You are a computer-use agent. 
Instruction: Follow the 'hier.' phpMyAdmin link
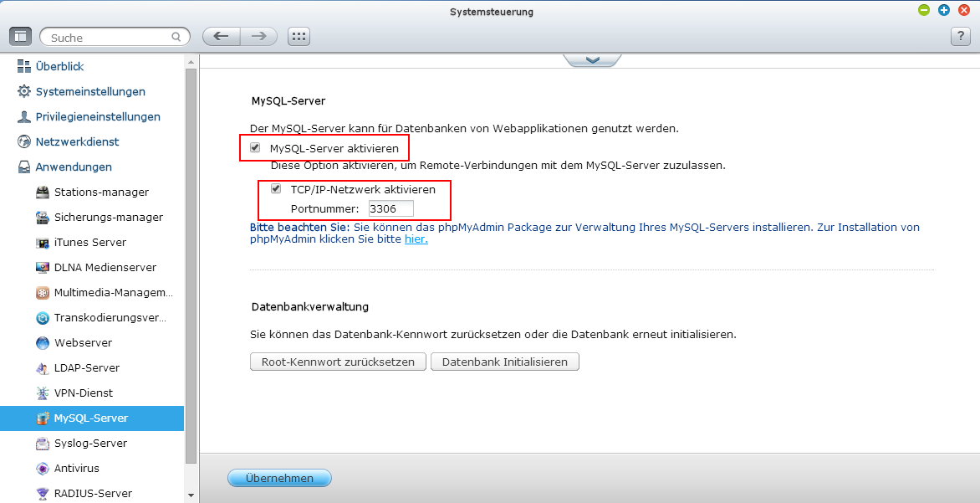(x=416, y=239)
